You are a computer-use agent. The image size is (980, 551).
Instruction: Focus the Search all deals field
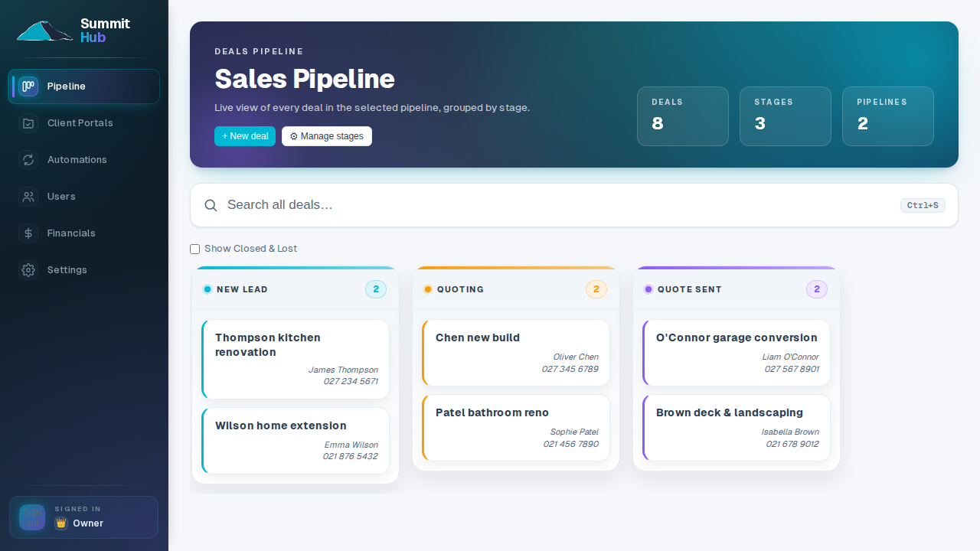point(574,205)
